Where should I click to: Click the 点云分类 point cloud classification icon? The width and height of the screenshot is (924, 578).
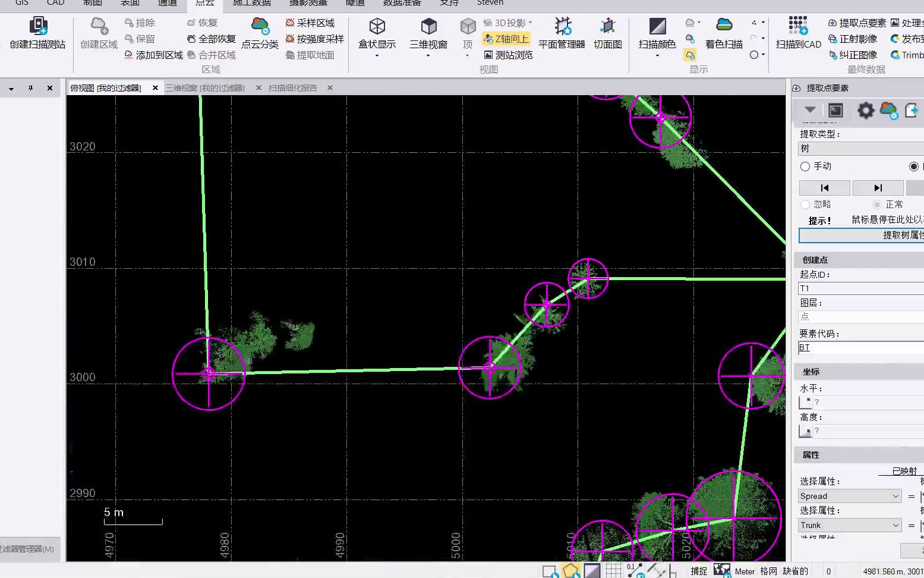(260, 26)
